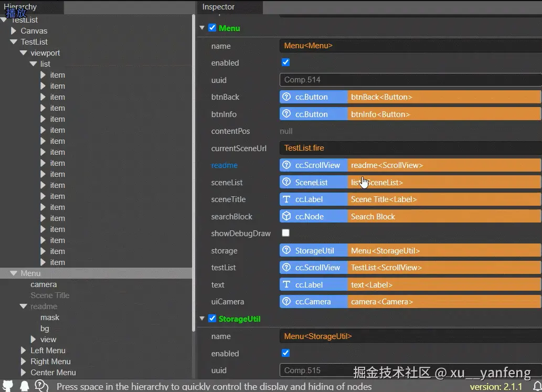The image size is (542, 392).
Task: Collapse the readme node in hierarchy
Action: (24, 306)
